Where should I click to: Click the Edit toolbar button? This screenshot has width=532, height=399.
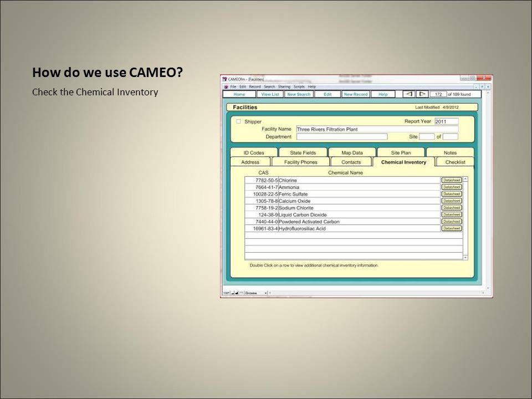(x=328, y=94)
